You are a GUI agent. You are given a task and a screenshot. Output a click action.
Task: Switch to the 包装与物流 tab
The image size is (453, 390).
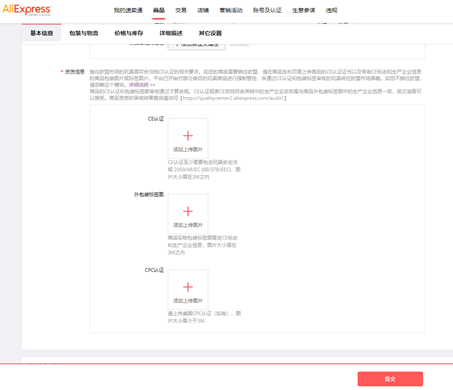(84, 33)
